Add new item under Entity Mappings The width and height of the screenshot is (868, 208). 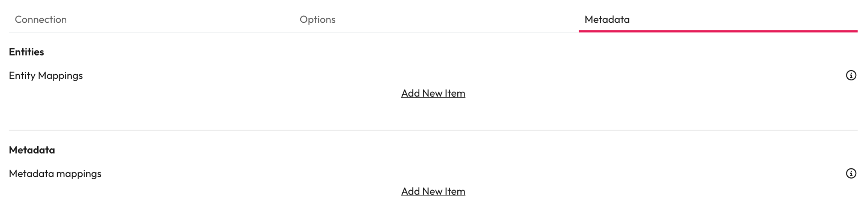pyautogui.click(x=433, y=93)
